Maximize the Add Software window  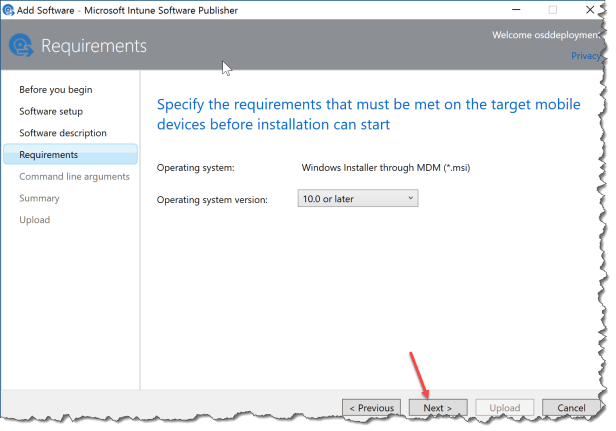[552, 9]
